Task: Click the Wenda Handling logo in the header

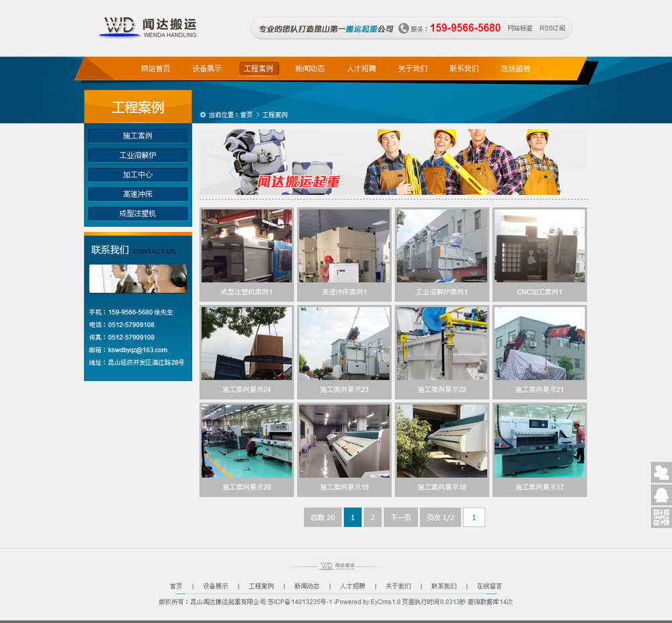Action: tap(149, 27)
